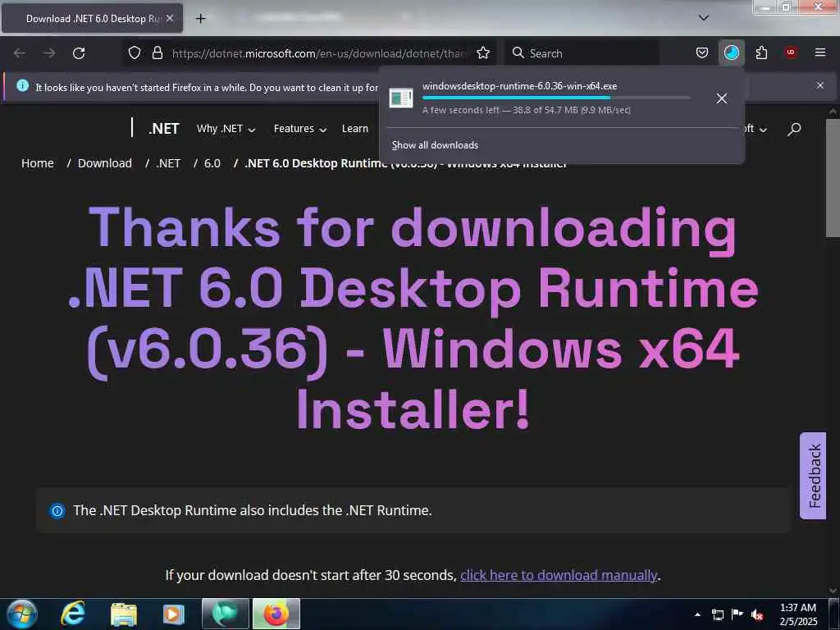This screenshot has width=840, height=630.
Task: Open the Learn menu item
Action: pos(354,129)
